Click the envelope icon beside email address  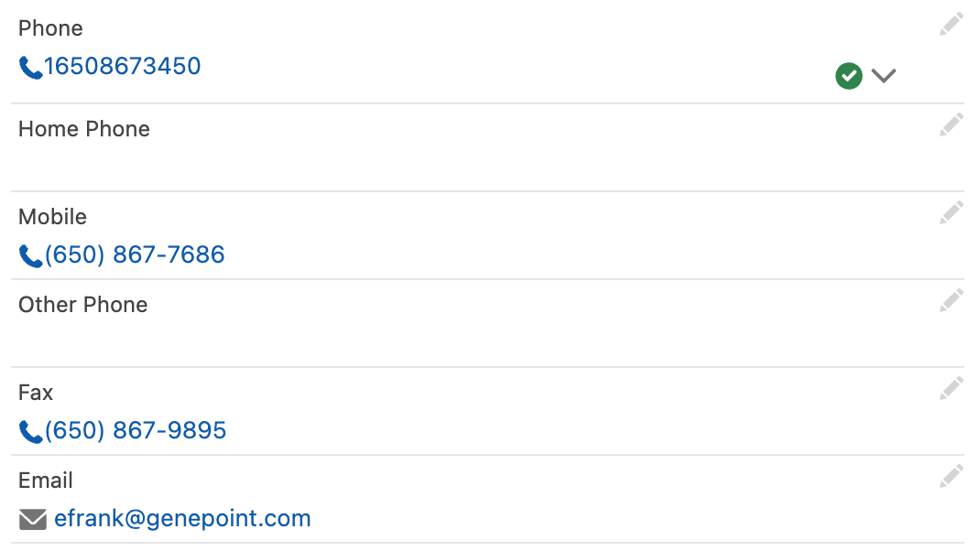point(32,519)
